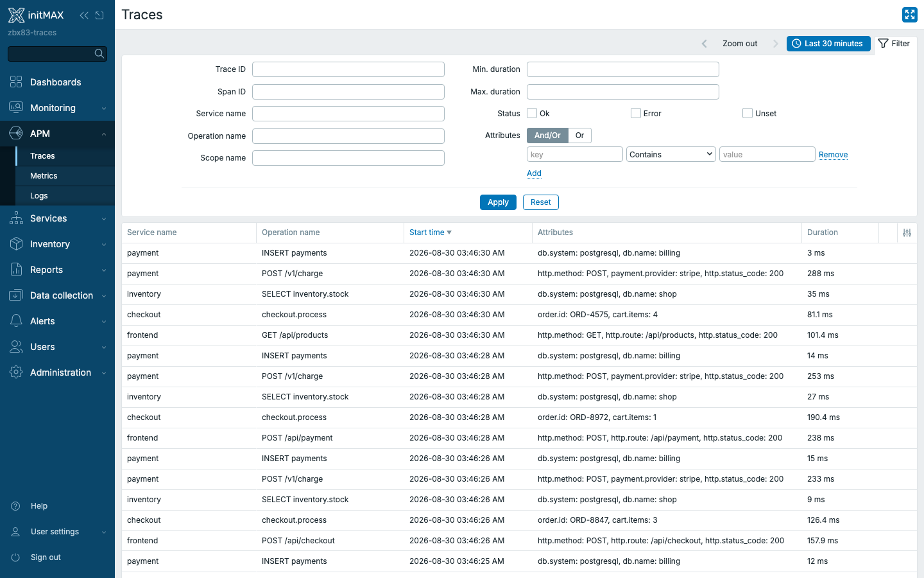Click the Trace ID input field
Image resolution: width=924 pixels, height=578 pixels.
(348, 69)
